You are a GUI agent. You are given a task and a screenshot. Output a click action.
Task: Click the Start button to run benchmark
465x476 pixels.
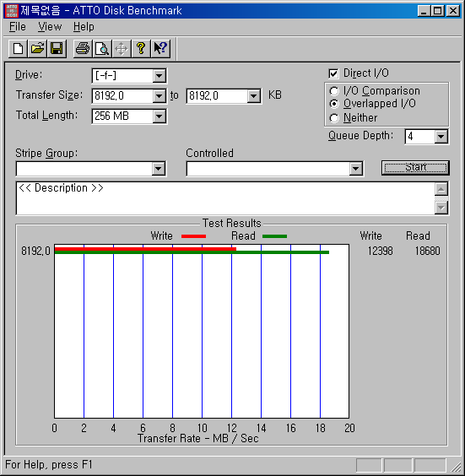(415, 168)
